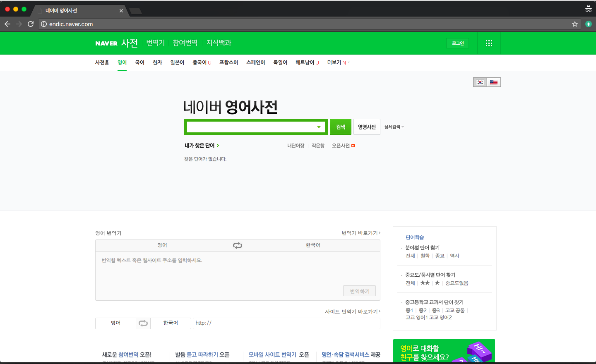This screenshot has width=596, height=364.
Task: Open the green extension icon in the toolbar
Action: pyautogui.click(x=589, y=24)
